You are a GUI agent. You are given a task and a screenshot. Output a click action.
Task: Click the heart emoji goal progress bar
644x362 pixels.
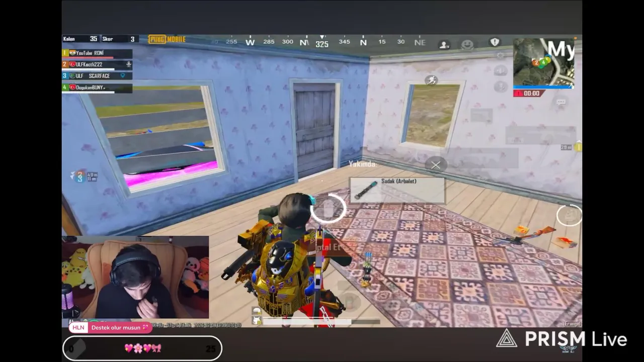[x=142, y=348]
